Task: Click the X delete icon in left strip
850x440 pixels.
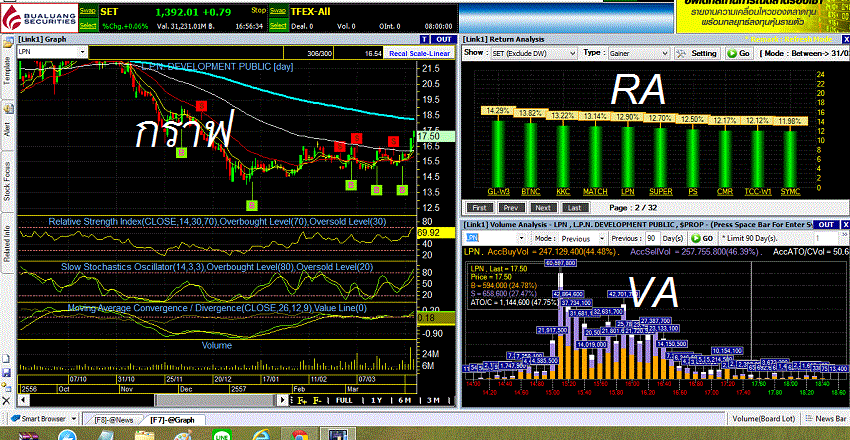Action: pyautogui.click(x=6, y=400)
